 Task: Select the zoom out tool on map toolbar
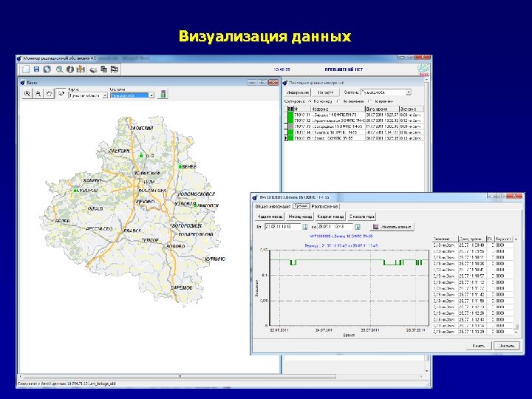coord(38,94)
